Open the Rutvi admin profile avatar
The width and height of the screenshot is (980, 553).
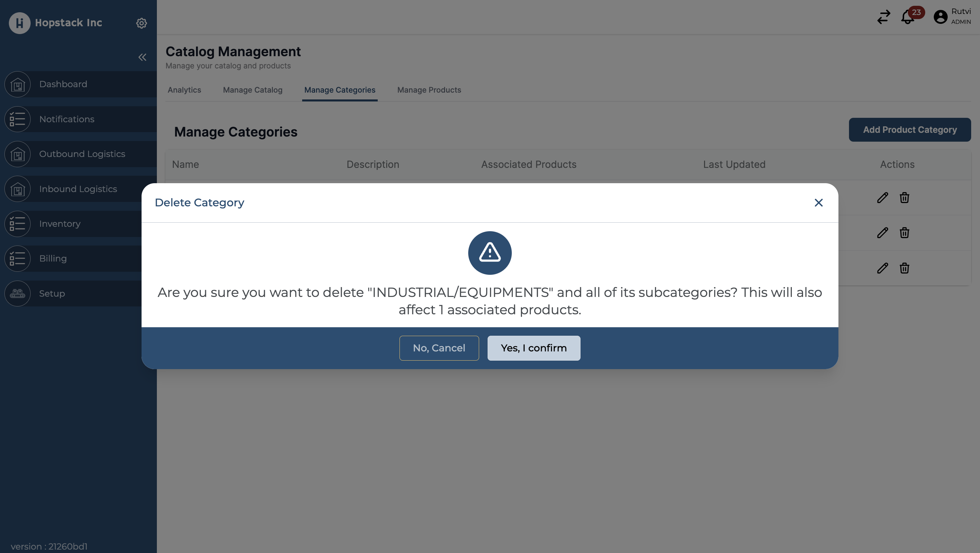tap(941, 17)
